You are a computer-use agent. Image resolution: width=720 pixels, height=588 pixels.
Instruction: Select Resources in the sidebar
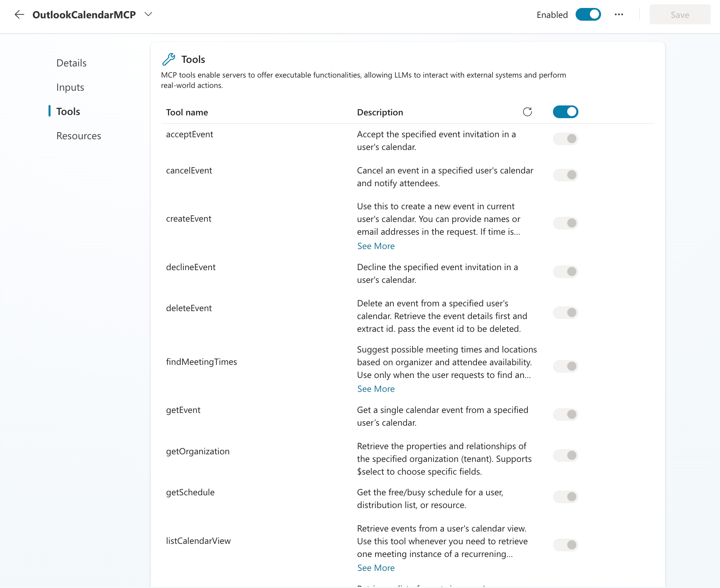[x=78, y=136]
